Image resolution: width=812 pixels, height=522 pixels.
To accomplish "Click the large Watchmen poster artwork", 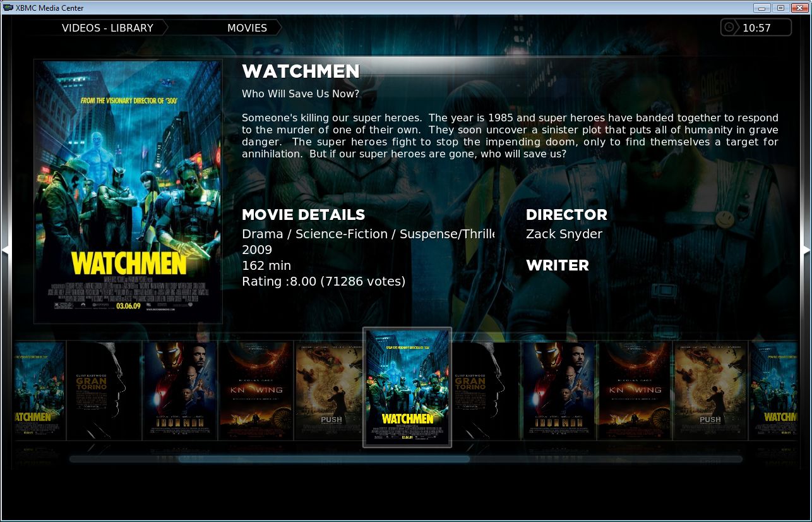I will pyautogui.click(x=128, y=191).
